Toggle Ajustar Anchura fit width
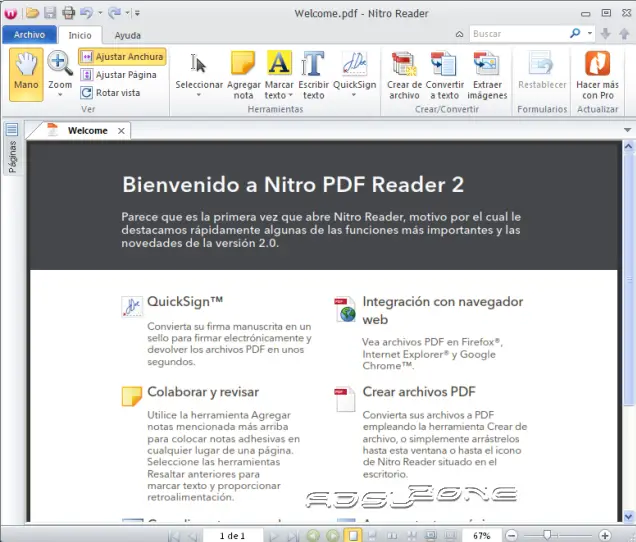Screen dimensions: 636x542 click(x=122, y=57)
